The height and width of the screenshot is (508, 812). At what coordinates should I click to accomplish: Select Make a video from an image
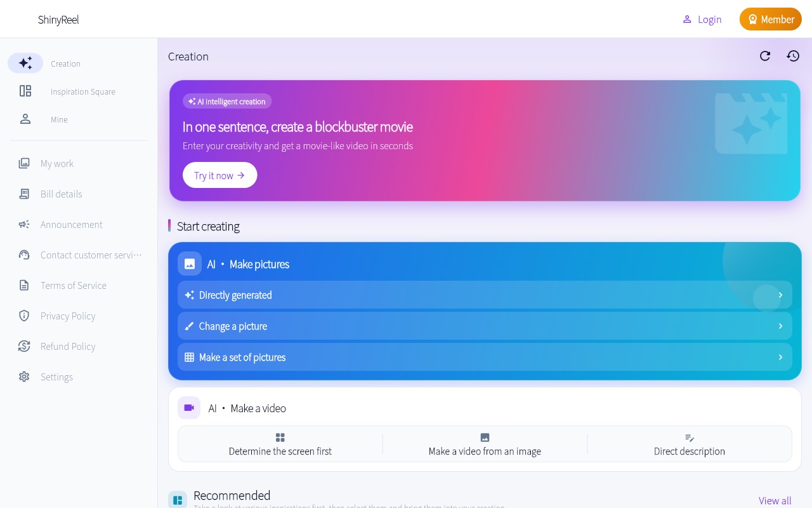(485, 444)
